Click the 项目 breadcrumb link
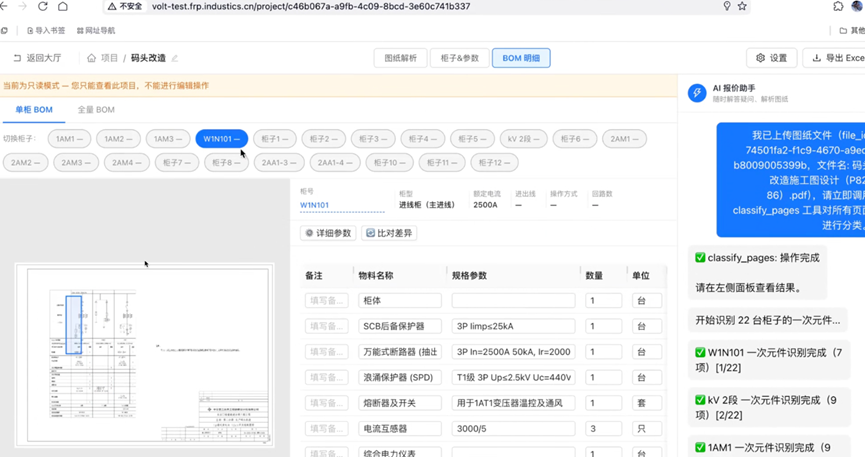This screenshot has height=457, width=865. point(109,58)
